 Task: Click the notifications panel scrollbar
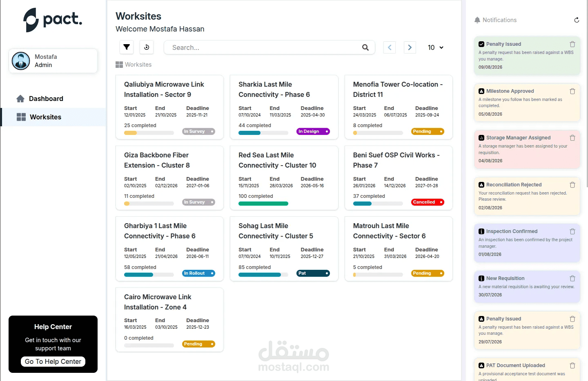[586, 94]
